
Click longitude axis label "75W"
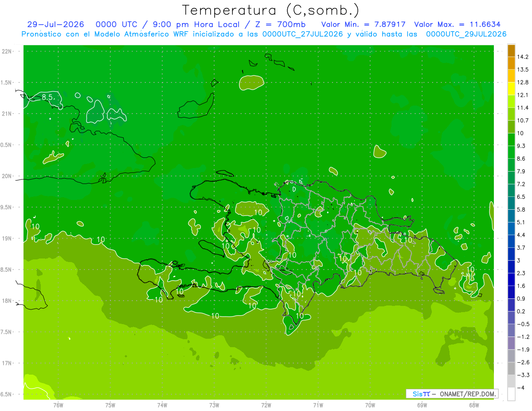coord(110,405)
